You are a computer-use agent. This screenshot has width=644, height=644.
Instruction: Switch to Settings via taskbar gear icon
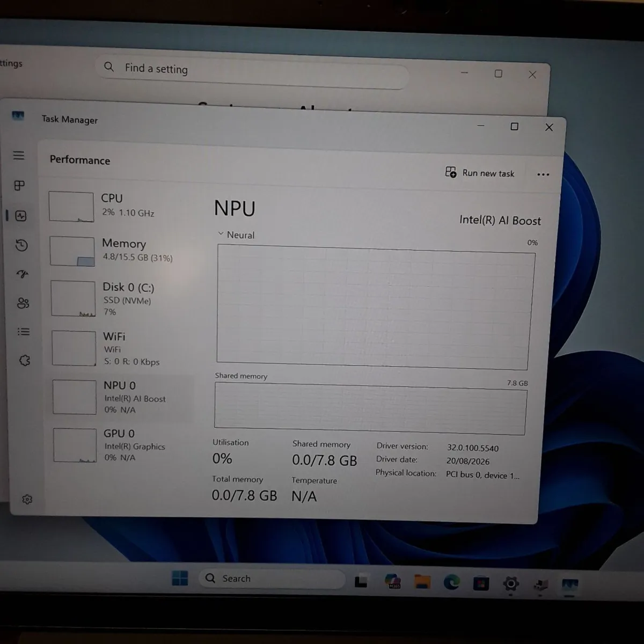[510, 584]
